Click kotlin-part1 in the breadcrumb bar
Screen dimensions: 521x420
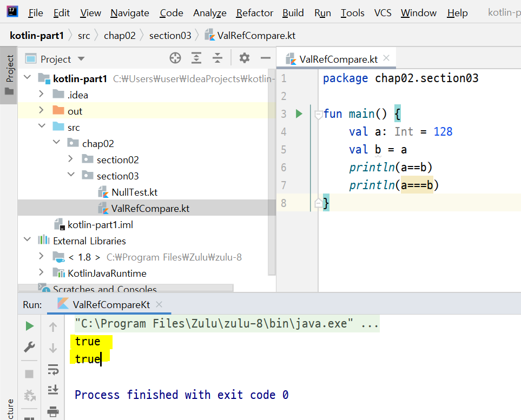pos(37,35)
